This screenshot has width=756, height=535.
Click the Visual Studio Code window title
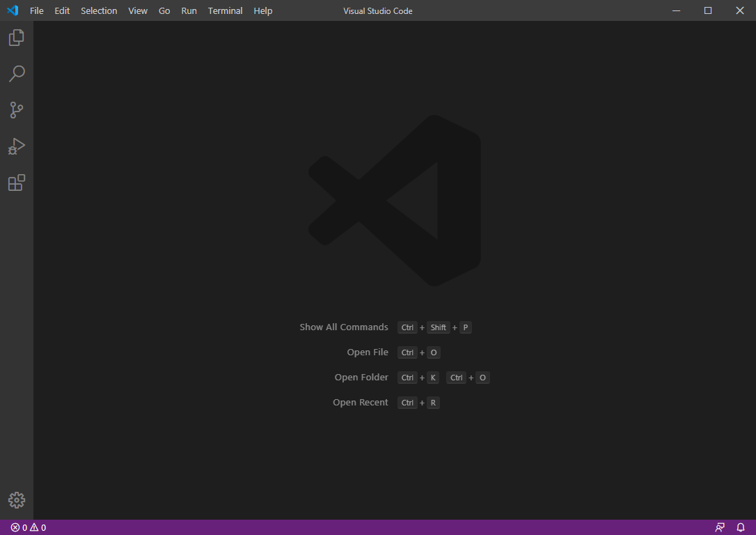tap(378, 10)
